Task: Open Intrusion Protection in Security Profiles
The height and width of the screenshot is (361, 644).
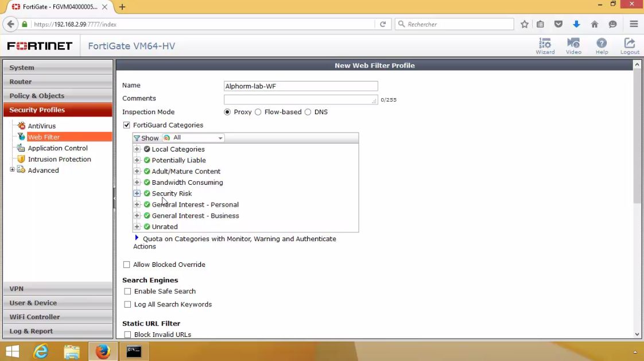Action: click(x=60, y=160)
